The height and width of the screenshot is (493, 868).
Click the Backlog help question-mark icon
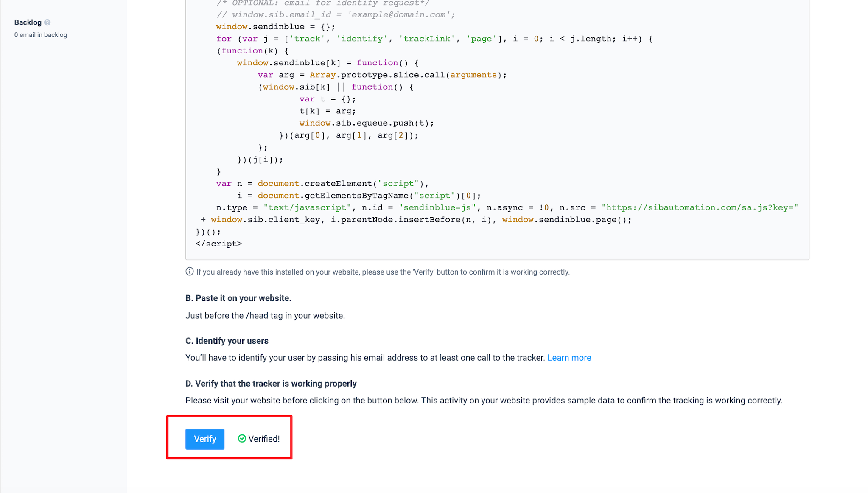coord(48,22)
